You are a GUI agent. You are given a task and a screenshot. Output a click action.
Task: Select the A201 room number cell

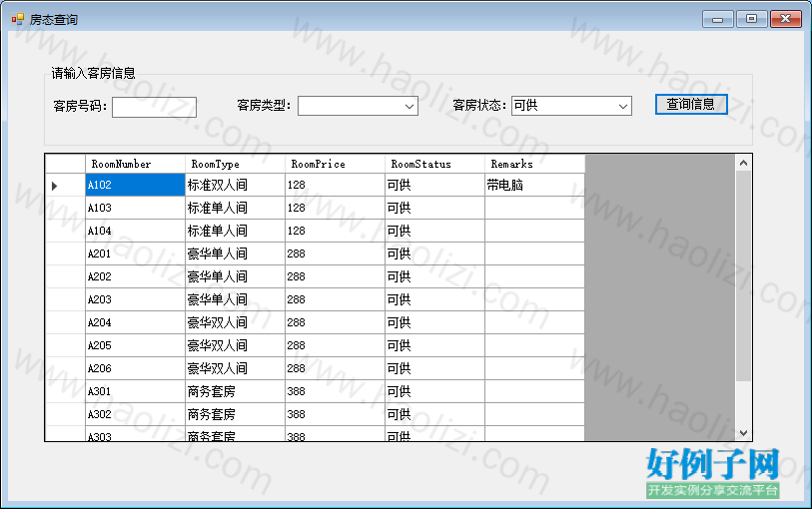(135, 254)
